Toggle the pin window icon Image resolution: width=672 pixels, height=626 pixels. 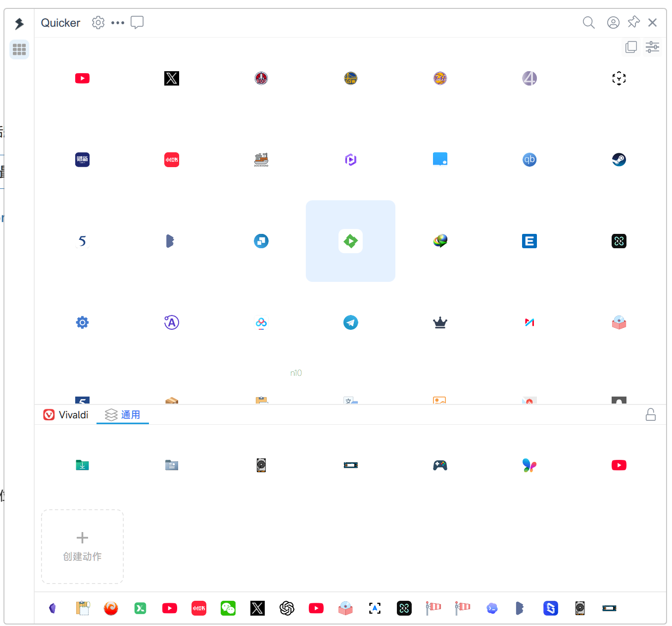(633, 22)
